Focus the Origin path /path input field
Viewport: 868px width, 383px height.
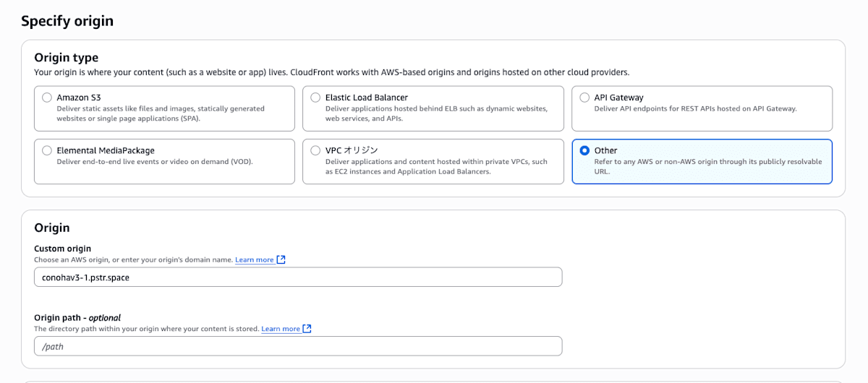[298, 346]
